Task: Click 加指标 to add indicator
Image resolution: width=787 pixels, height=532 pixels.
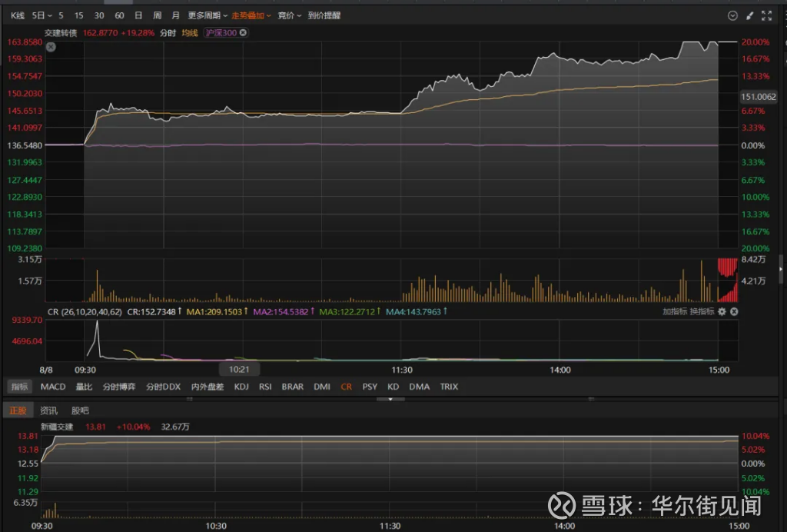Action: [675, 311]
